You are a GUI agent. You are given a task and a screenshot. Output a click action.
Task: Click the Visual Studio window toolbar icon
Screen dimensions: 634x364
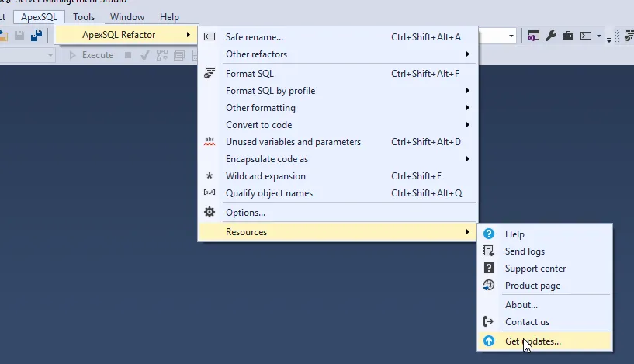pyautogui.click(x=534, y=36)
